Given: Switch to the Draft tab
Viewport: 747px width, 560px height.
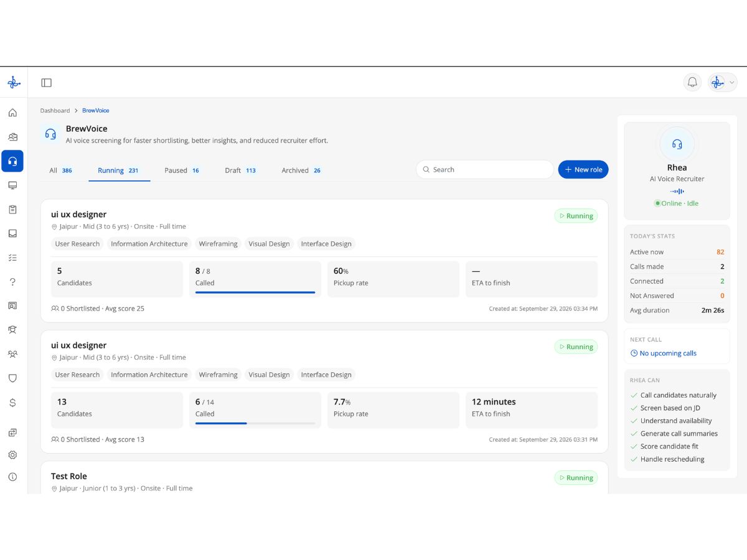Looking at the screenshot, I should pos(241,170).
